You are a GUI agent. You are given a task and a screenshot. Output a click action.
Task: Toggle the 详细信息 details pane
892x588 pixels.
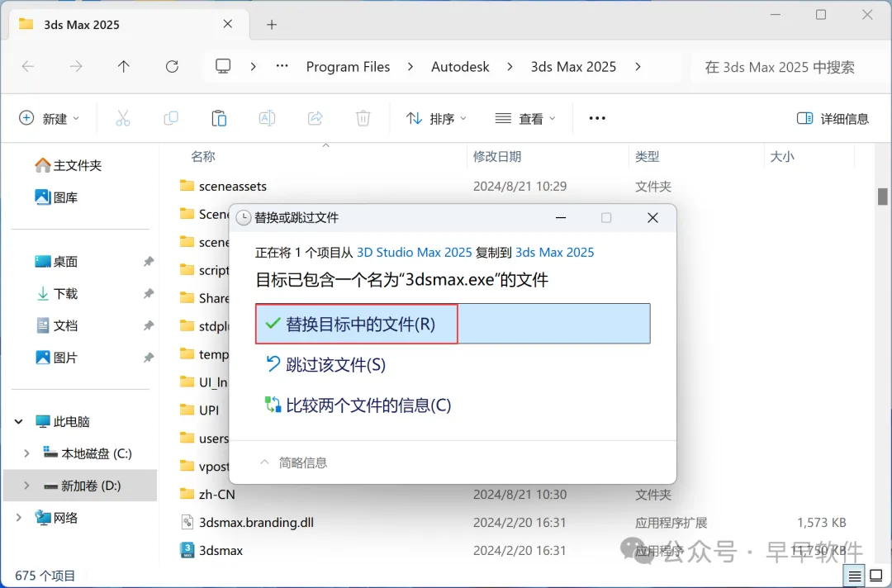point(833,118)
